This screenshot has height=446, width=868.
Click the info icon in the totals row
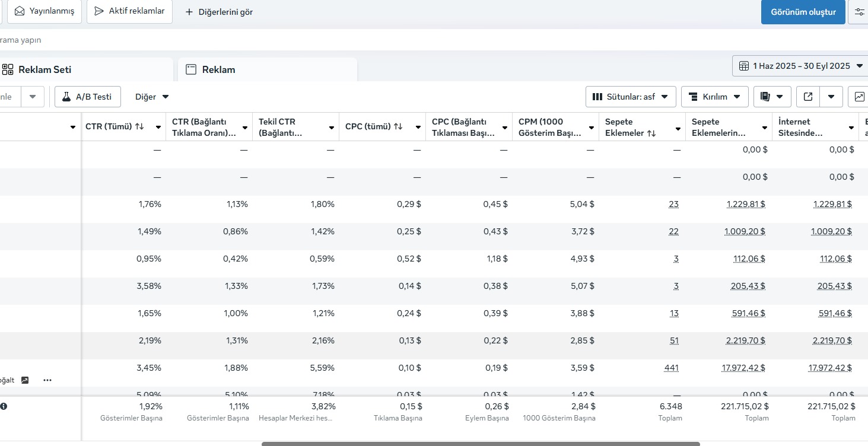tap(4, 406)
